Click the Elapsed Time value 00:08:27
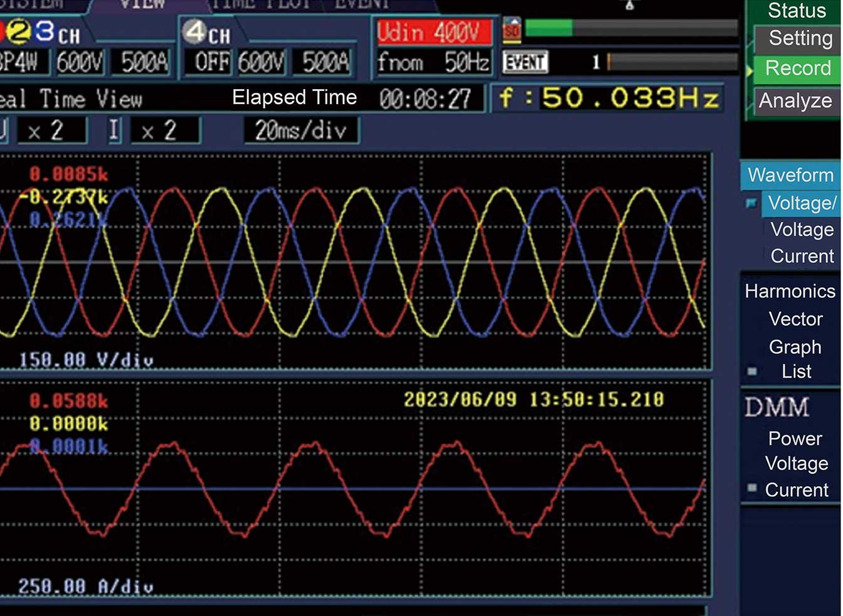 pos(425,99)
